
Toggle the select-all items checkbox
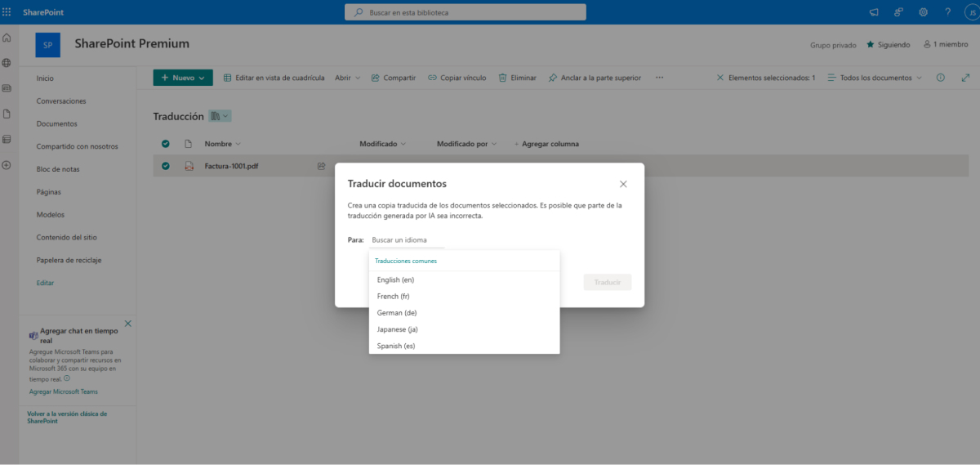(166, 144)
